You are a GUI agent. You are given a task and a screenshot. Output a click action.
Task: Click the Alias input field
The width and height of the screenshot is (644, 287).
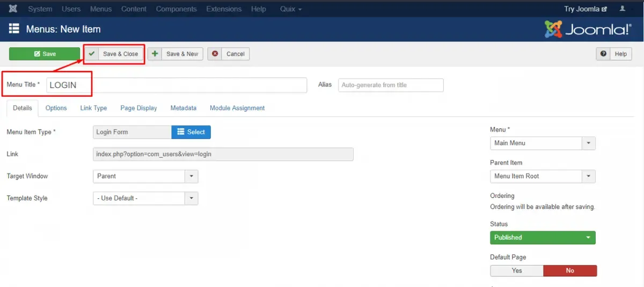pos(391,85)
